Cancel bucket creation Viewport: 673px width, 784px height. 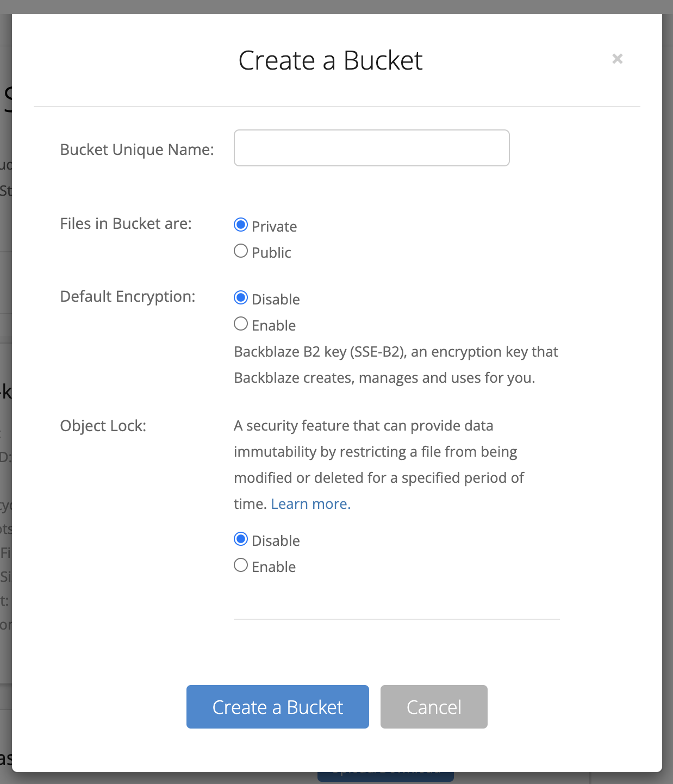433,707
